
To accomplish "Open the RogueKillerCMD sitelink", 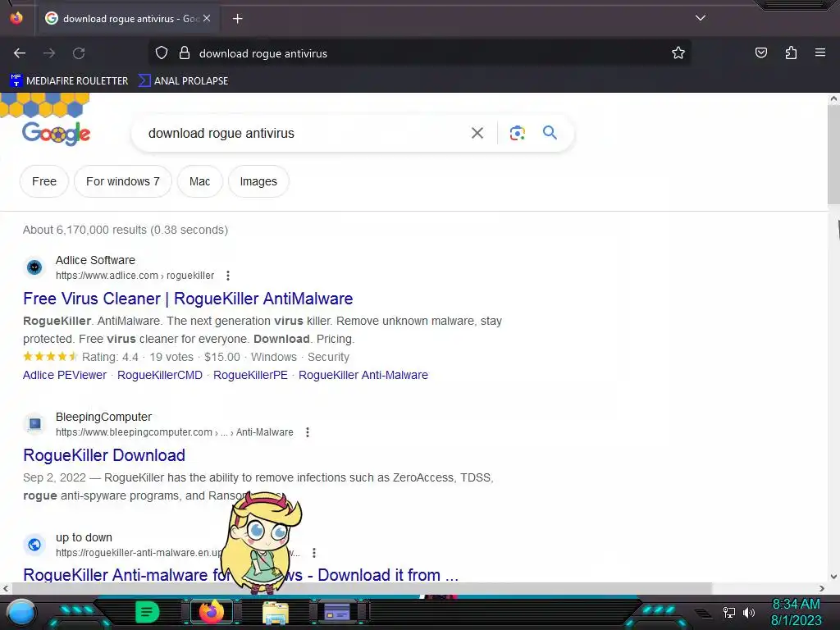I will point(160,375).
